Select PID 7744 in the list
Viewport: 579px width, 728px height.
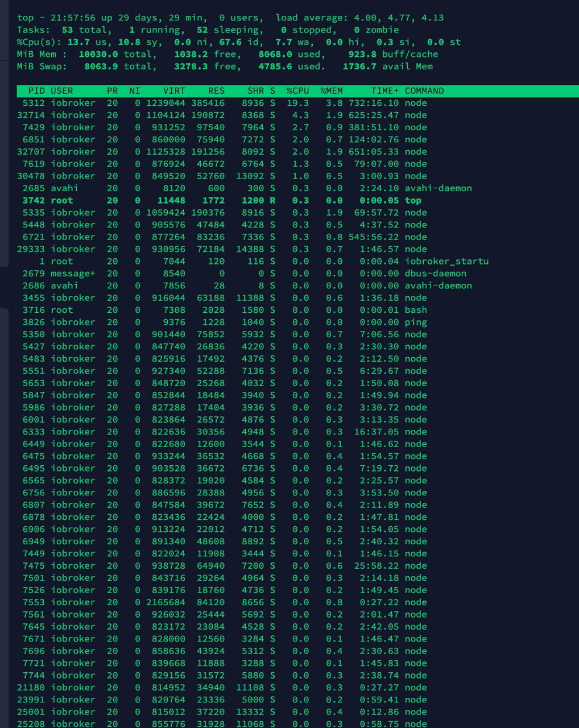pos(34,676)
